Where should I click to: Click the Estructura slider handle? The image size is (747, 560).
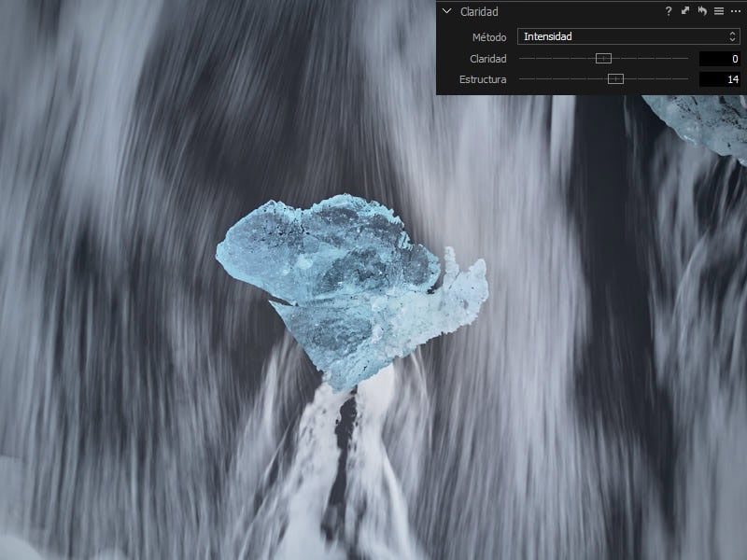click(x=615, y=79)
